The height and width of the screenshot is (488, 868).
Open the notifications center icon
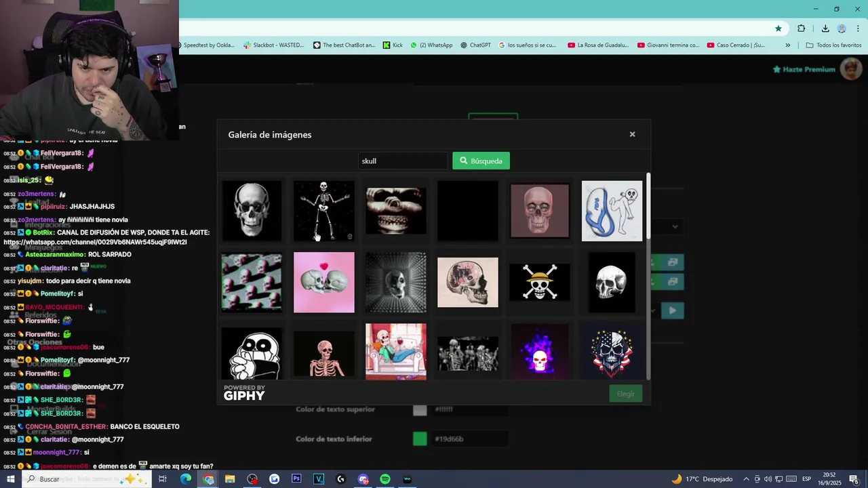point(854,479)
